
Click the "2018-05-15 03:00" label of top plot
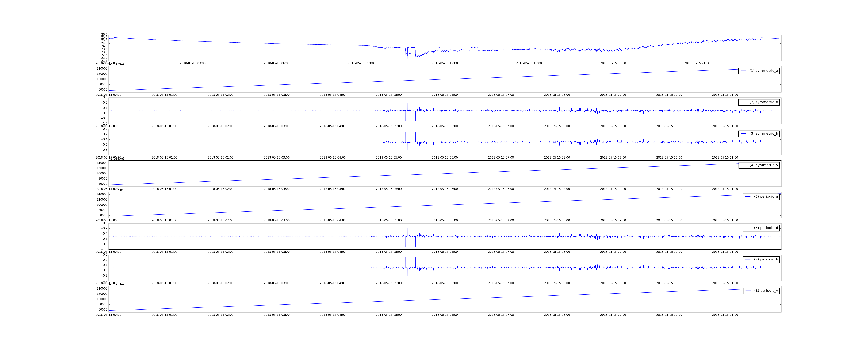(x=192, y=63)
